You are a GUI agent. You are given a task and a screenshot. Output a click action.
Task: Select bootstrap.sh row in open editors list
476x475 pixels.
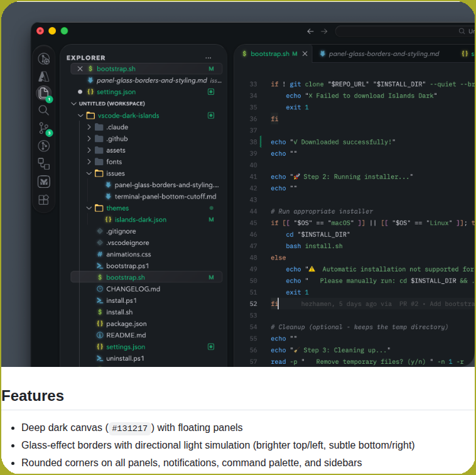(x=146, y=69)
